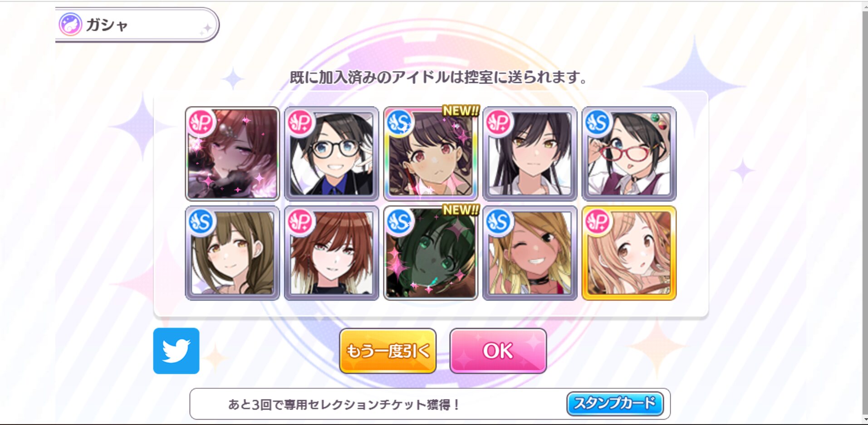Confirm with the pink OK button
868x425 pixels.
coord(498,351)
